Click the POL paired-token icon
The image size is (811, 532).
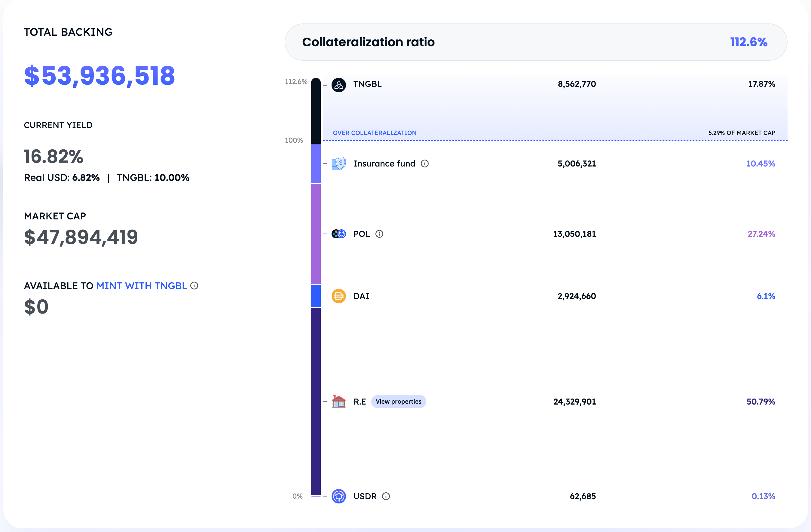[338, 234]
